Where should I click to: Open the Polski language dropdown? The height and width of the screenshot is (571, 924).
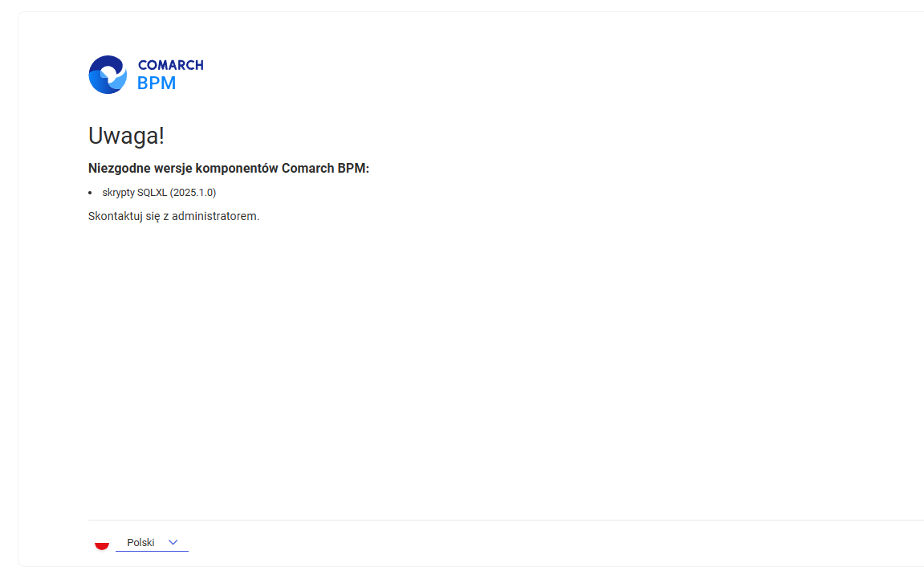152,543
